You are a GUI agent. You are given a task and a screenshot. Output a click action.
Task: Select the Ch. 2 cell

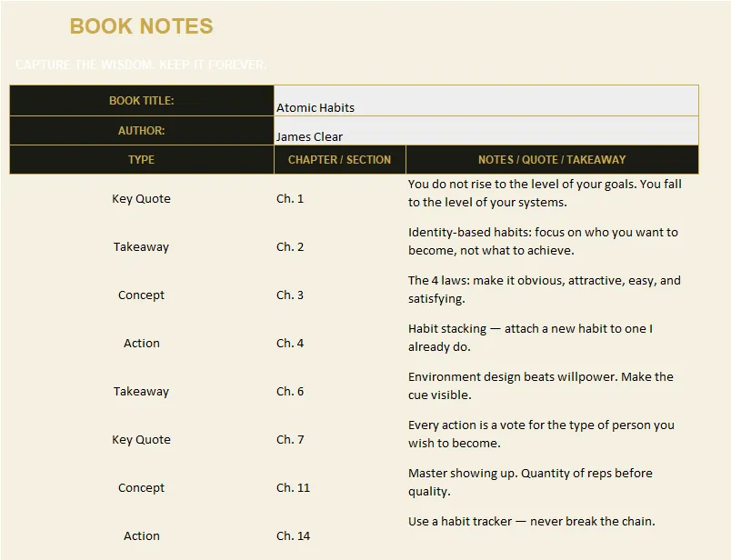[x=340, y=246]
